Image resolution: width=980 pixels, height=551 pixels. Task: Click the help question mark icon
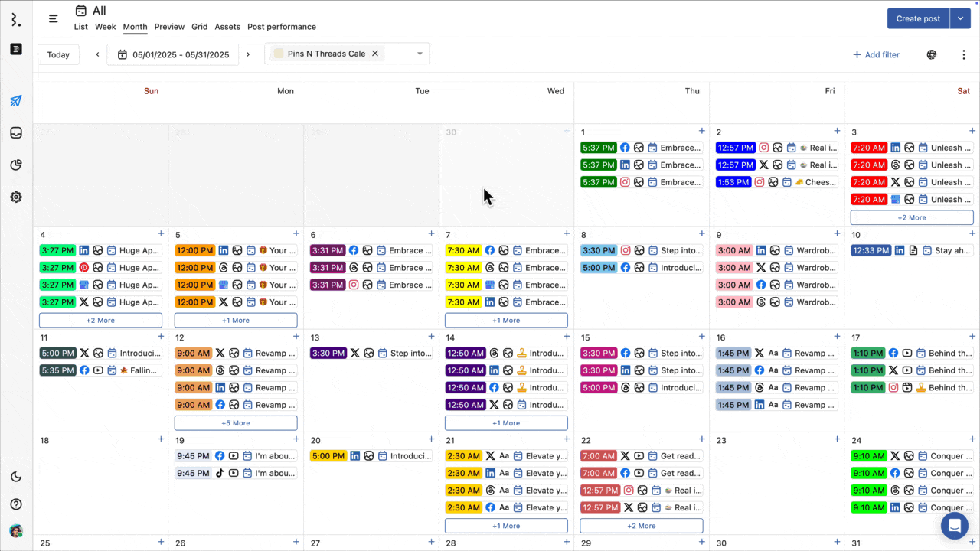[x=16, y=504]
